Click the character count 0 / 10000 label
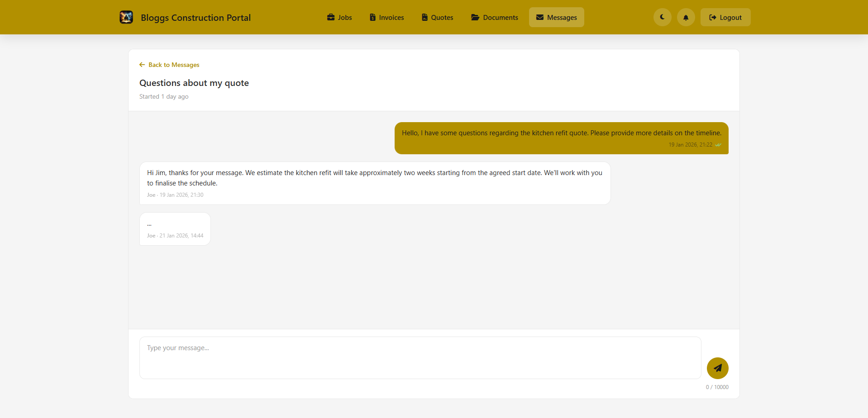This screenshot has width=868, height=418. click(717, 387)
